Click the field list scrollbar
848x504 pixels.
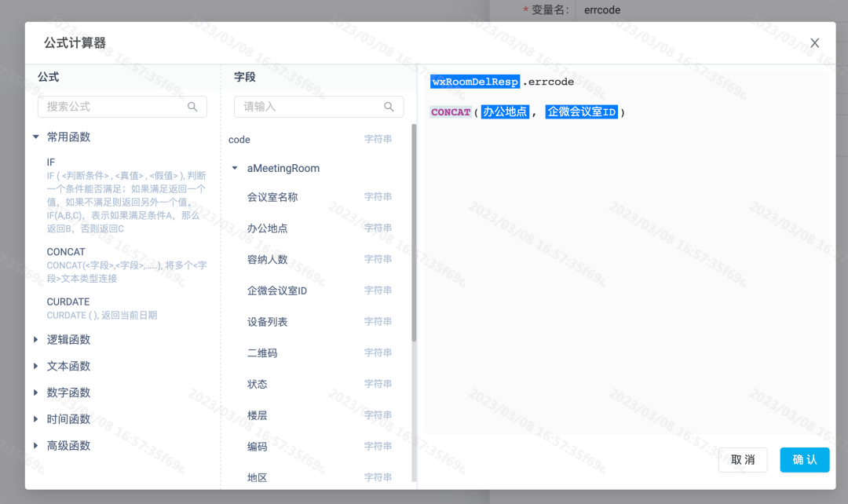tap(414, 233)
